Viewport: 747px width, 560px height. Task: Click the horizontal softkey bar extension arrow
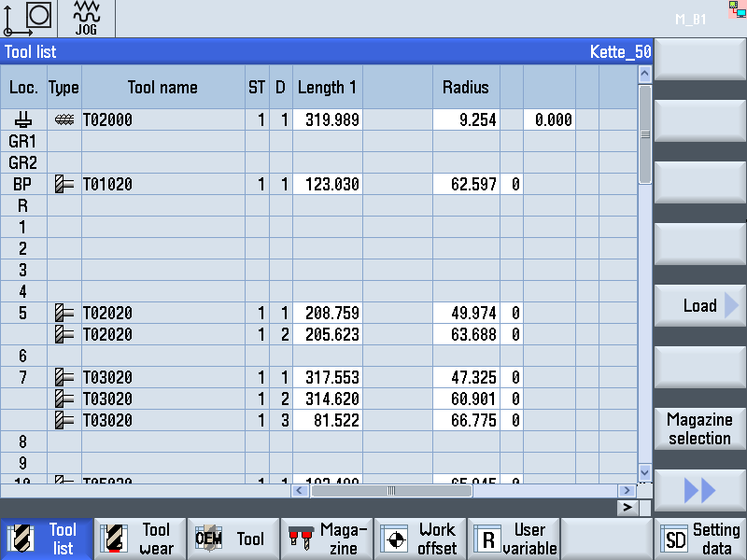(x=629, y=507)
